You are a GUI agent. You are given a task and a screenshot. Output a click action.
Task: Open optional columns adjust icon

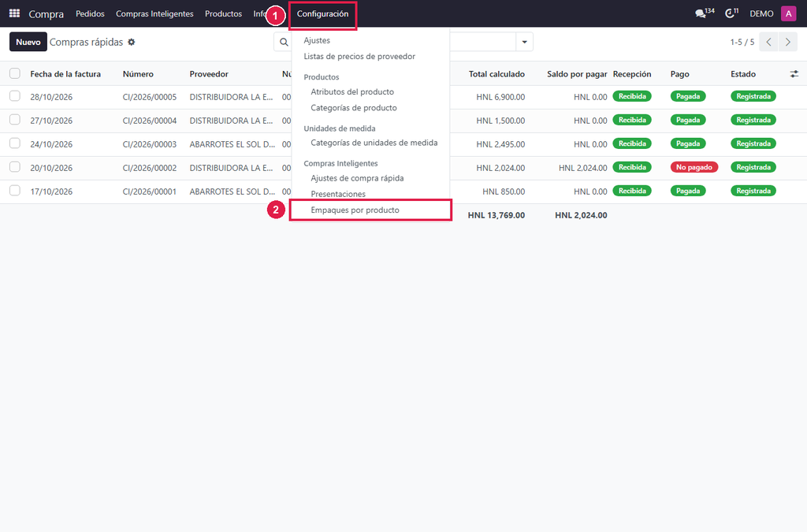point(794,74)
